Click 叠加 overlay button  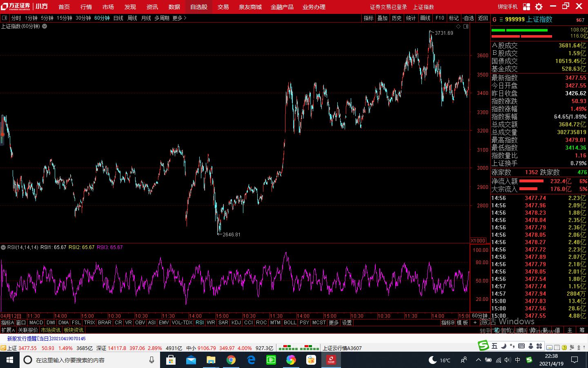[383, 18]
